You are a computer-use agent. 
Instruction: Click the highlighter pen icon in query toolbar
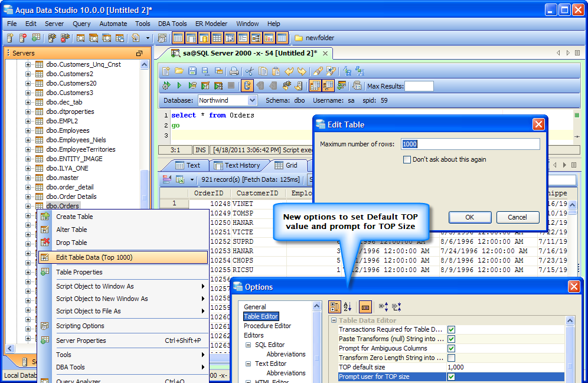(x=318, y=71)
